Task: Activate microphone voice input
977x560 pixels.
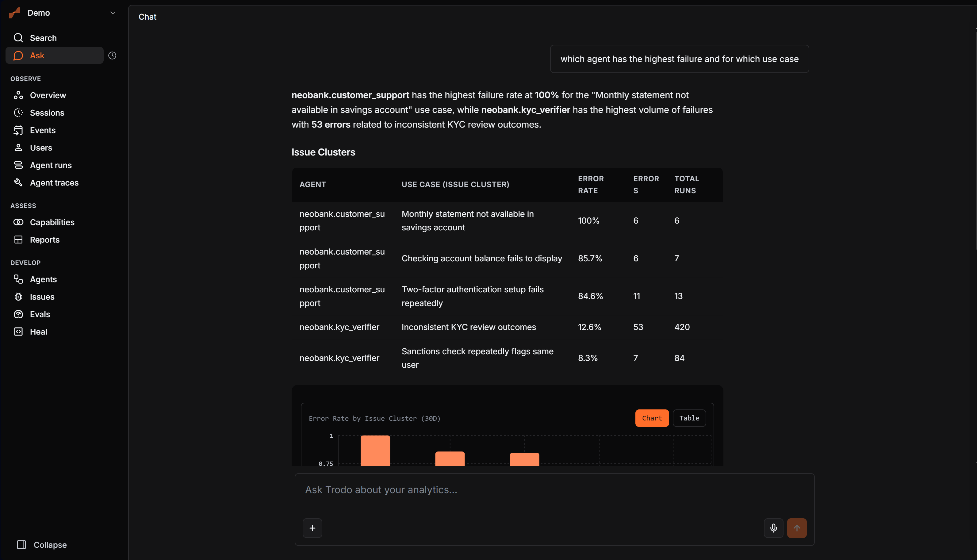Action: tap(773, 528)
